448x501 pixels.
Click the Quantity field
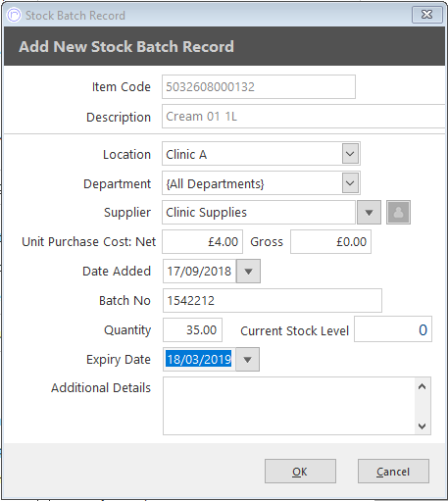click(192, 329)
